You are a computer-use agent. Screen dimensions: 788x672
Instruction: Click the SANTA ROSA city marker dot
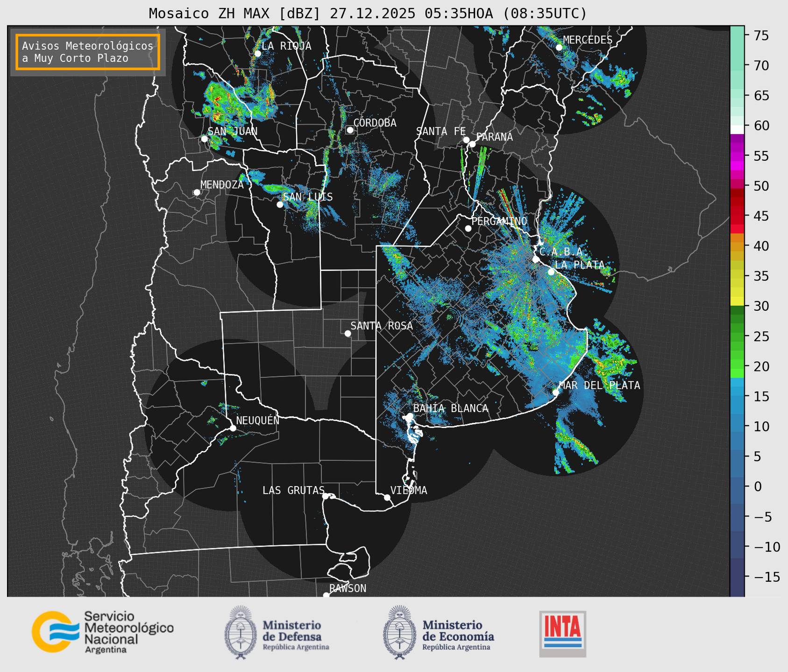(348, 333)
